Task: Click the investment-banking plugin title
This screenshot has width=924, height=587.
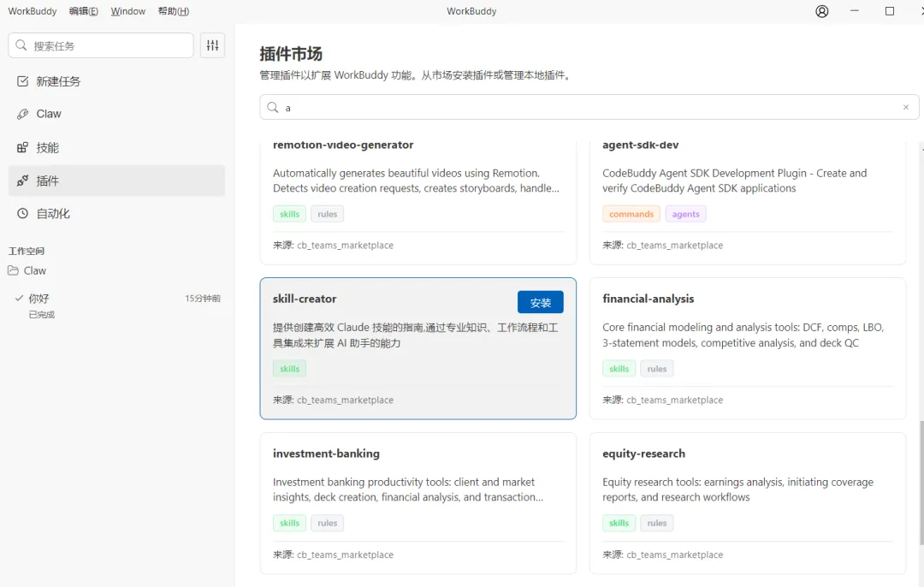Action: [326, 454]
